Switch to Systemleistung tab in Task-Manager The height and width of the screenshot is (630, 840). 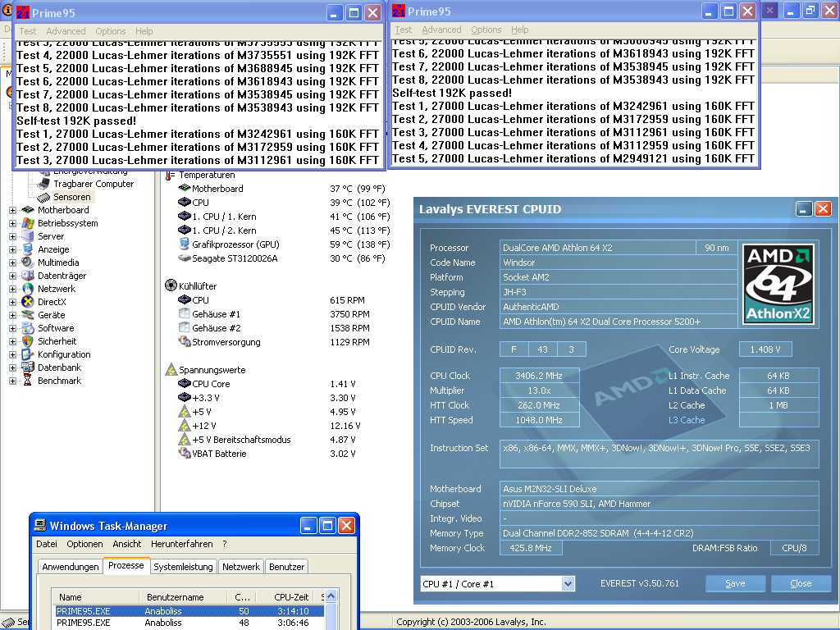click(x=183, y=567)
